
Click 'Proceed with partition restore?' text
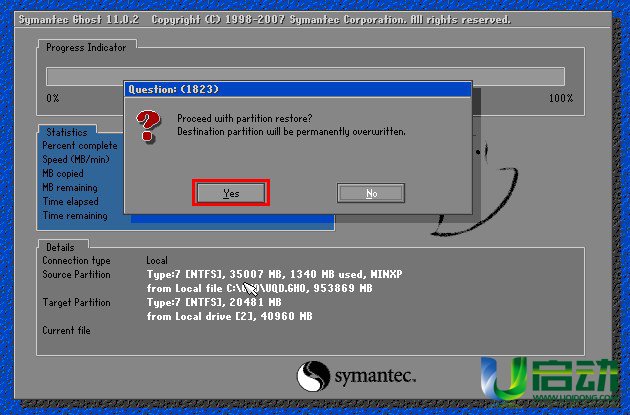click(245, 119)
